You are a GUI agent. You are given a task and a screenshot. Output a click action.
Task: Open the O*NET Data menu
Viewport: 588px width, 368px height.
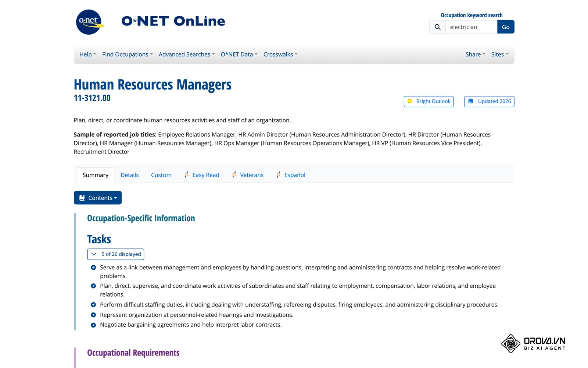coord(239,54)
